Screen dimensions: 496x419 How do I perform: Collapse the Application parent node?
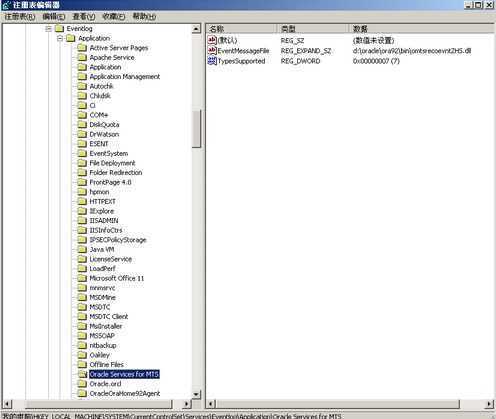[x=60, y=38]
